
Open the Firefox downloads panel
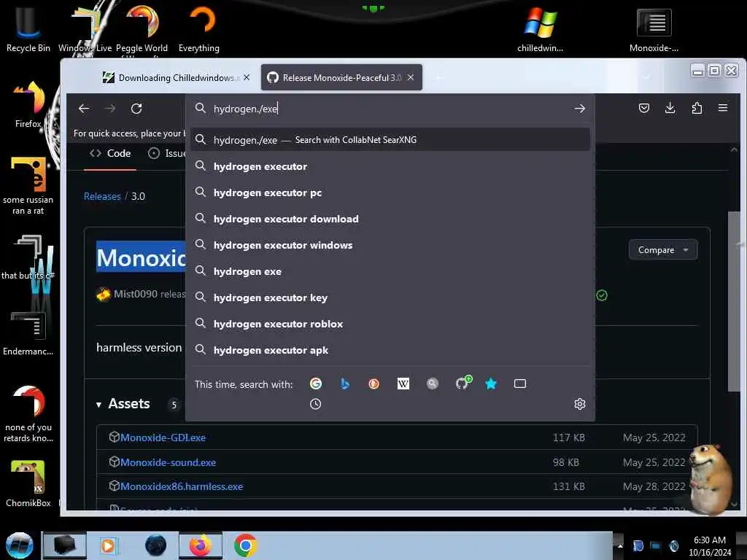(x=670, y=108)
